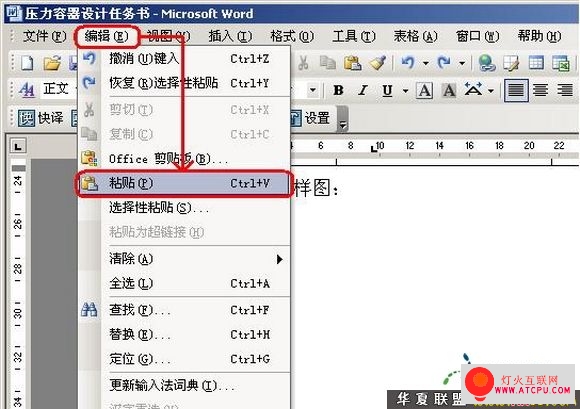Open the toolbar options chevron beside 设置
This screenshot has width=580, height=409.
[343, 119]
